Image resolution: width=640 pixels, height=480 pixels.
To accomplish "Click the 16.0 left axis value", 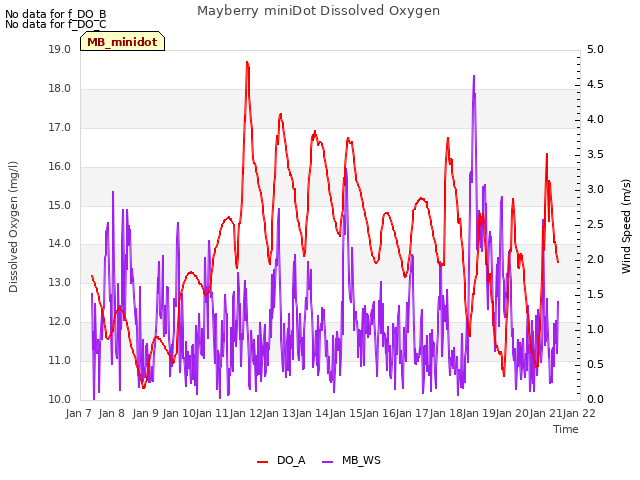I will click(60, 167).
